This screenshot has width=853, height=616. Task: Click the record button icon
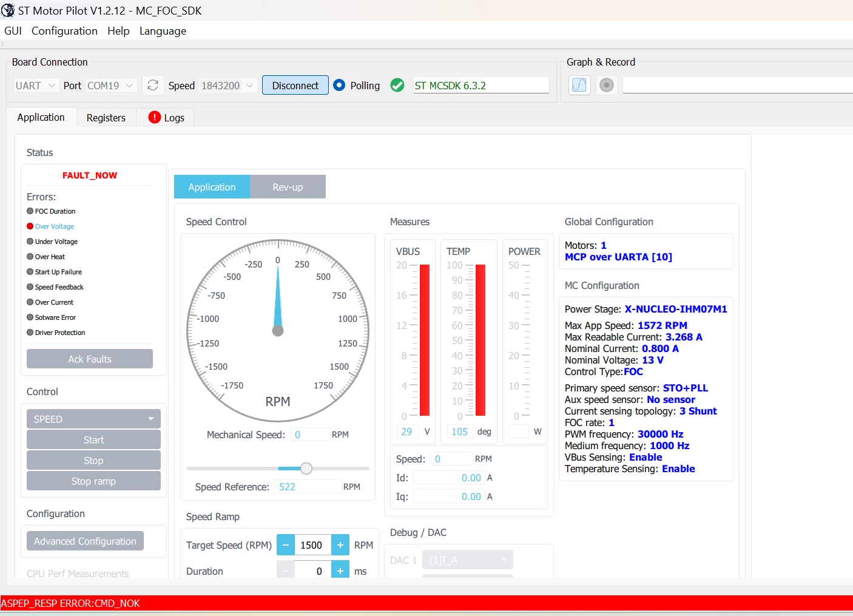(606, 85)
